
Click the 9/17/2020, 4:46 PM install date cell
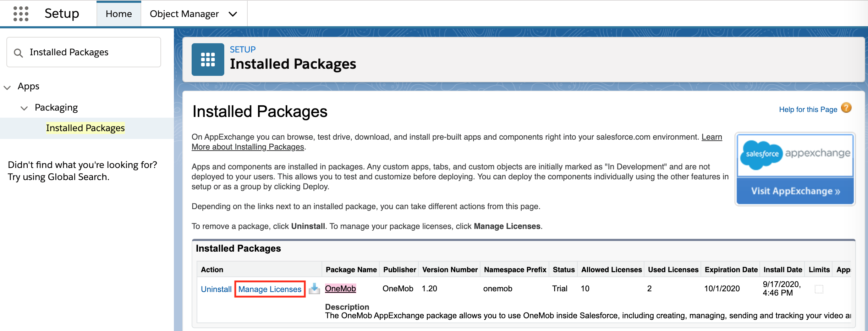(x=782, y=288)
